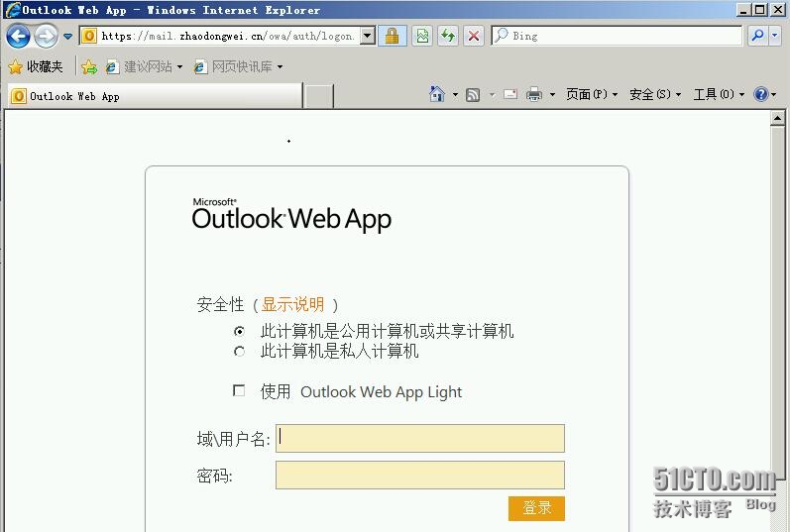The height and width of the screenshot is (532, 790).
Task: Select public or shared computer radio option
Action: click(239, 331)
